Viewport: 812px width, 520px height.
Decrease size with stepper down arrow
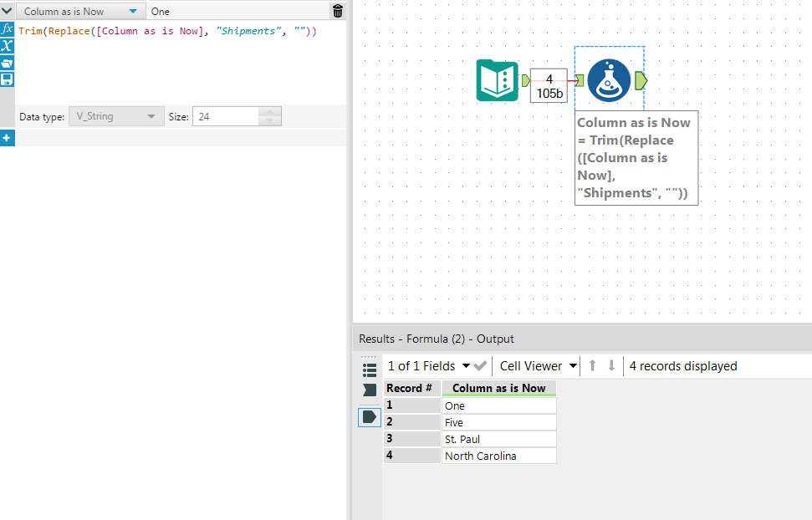pyautogui.click(x=270, y=121)
